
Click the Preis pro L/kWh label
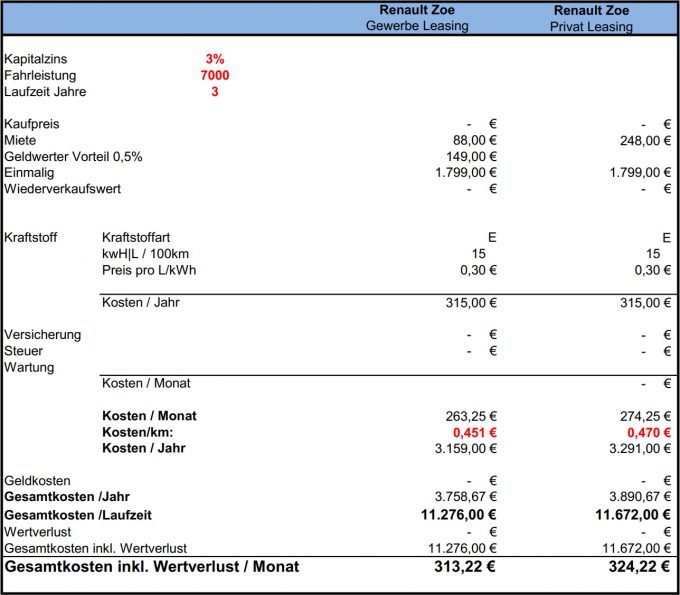coord(149,270)
